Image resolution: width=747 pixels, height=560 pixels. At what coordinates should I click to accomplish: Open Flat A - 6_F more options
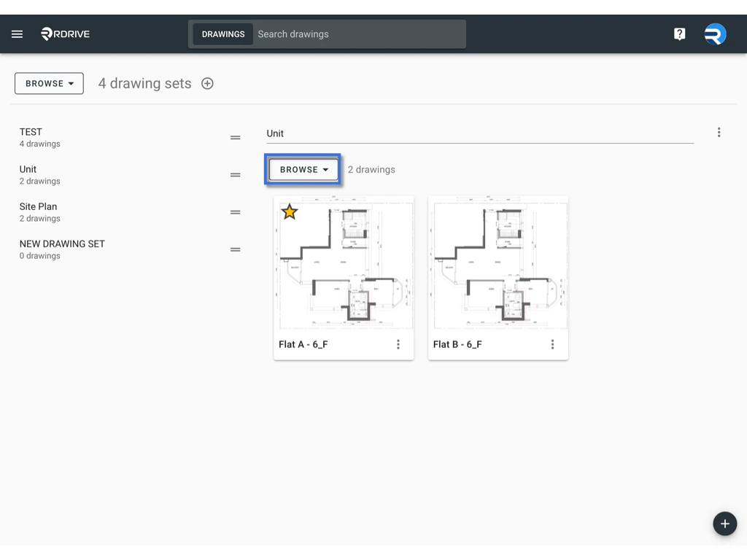[398, 344]
